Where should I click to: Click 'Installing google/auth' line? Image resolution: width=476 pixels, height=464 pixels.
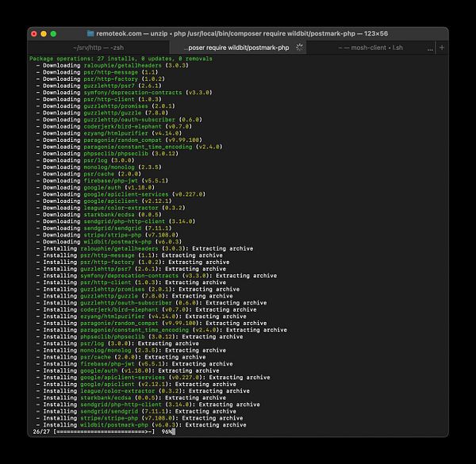tap(128, 370)
